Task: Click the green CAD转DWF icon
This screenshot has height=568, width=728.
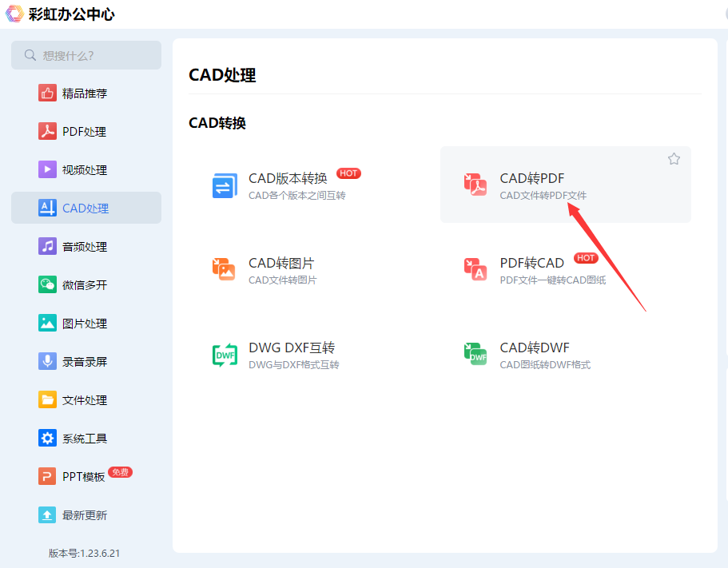Action: pyautogui.click(x=475, y=354)
